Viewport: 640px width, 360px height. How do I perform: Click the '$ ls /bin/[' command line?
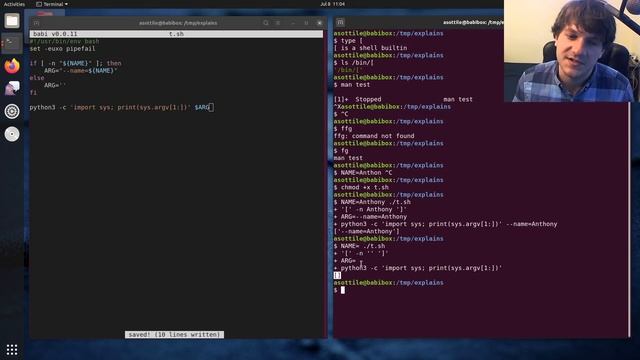[353, 62]
